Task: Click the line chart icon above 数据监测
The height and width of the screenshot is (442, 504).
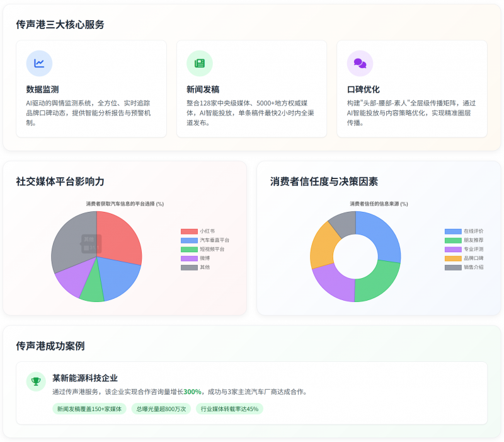Action: pos(39,63)
